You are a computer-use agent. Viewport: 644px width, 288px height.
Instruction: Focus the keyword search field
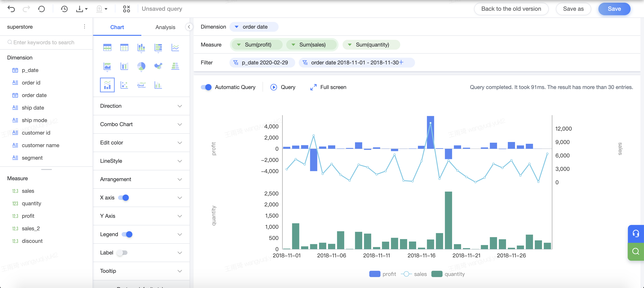coord(47,42)
